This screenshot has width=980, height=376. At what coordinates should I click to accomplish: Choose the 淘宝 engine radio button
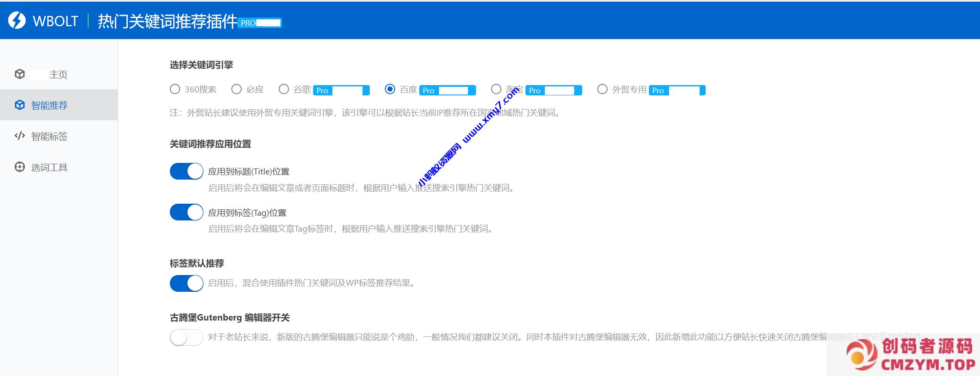496,89
